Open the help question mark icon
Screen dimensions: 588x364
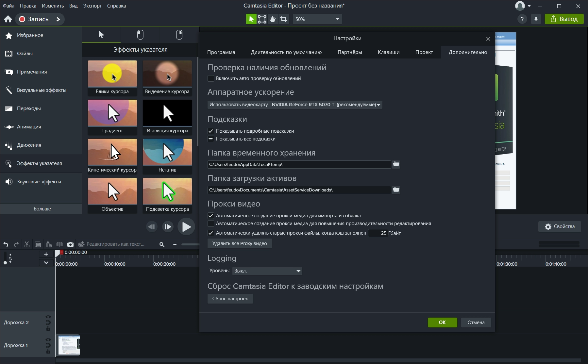[522, 19]
